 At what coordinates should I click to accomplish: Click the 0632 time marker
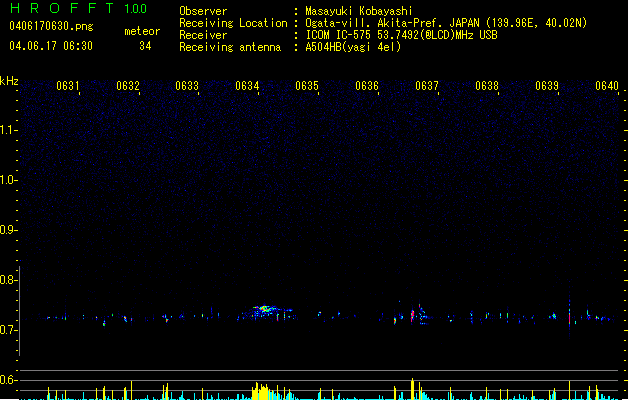point(128,86)
